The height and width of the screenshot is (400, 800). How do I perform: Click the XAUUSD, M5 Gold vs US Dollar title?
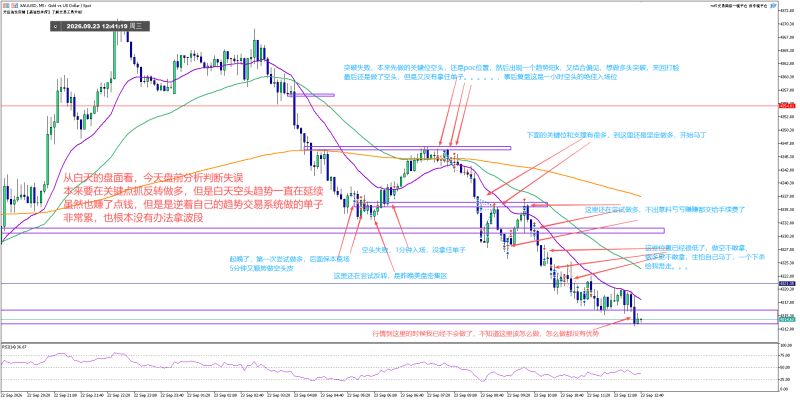55,6
